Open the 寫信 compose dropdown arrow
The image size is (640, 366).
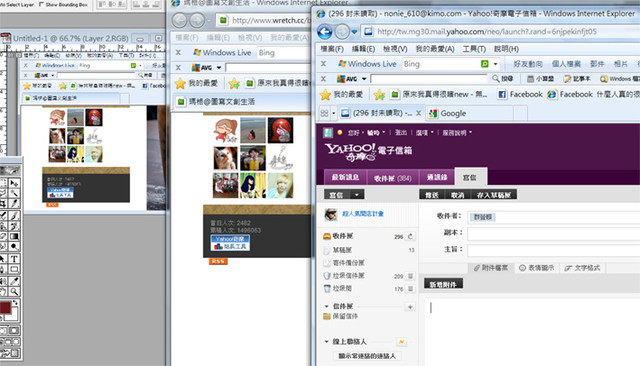click(357, 195)
